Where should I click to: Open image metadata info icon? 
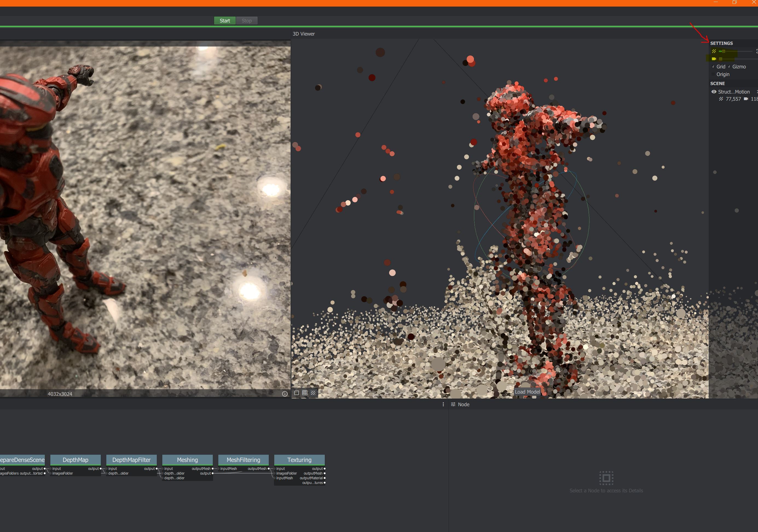click(x=285, y=394)
